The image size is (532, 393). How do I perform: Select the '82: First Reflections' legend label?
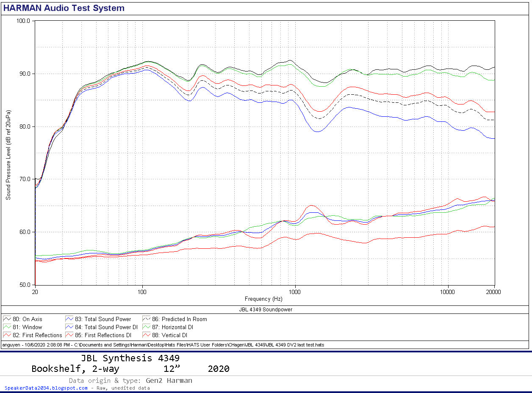point(37,335)
